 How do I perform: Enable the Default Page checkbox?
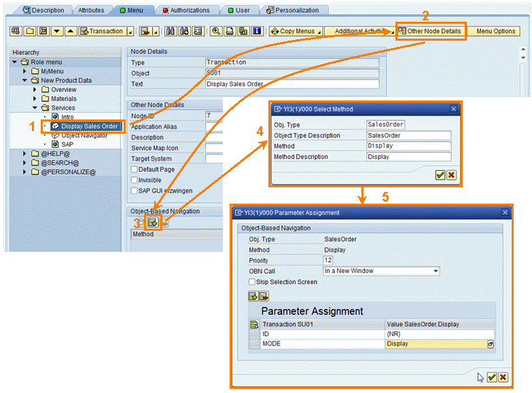135,170
